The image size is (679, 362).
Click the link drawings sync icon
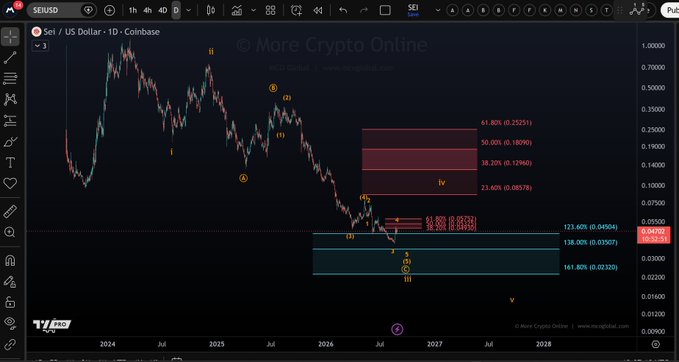pos(10,344)
